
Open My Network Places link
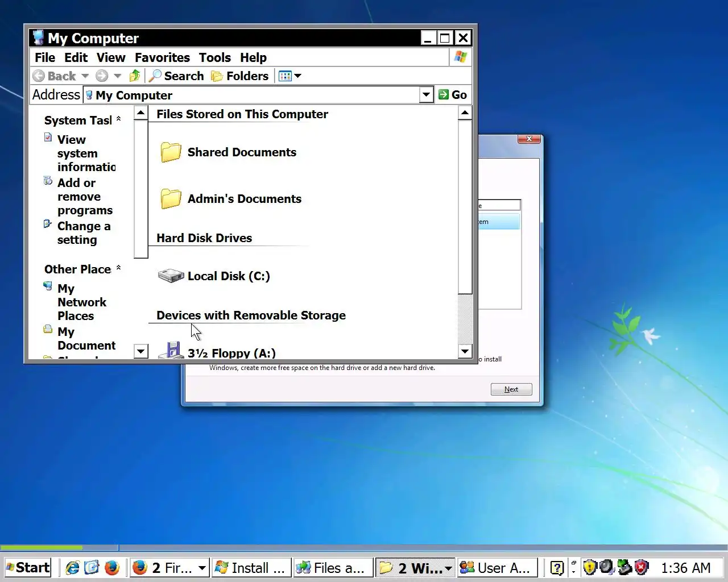coord(82,302)
